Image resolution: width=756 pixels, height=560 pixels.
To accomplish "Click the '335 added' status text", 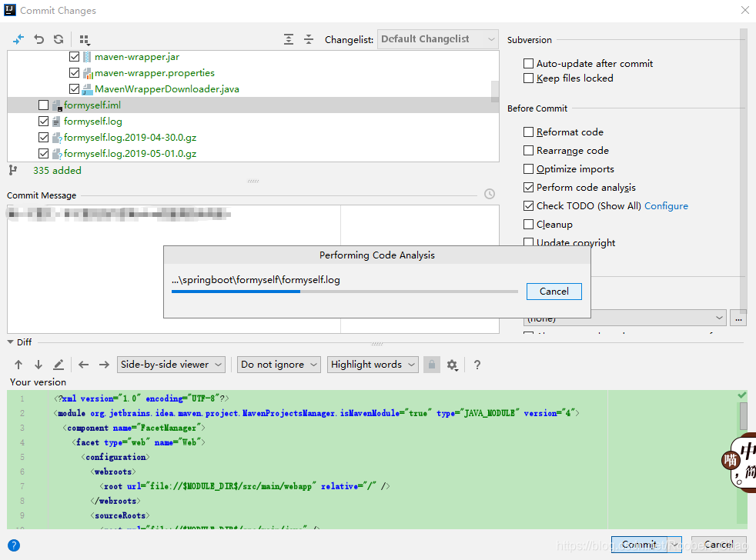I will pyautogui.click(x=58, y=170).
